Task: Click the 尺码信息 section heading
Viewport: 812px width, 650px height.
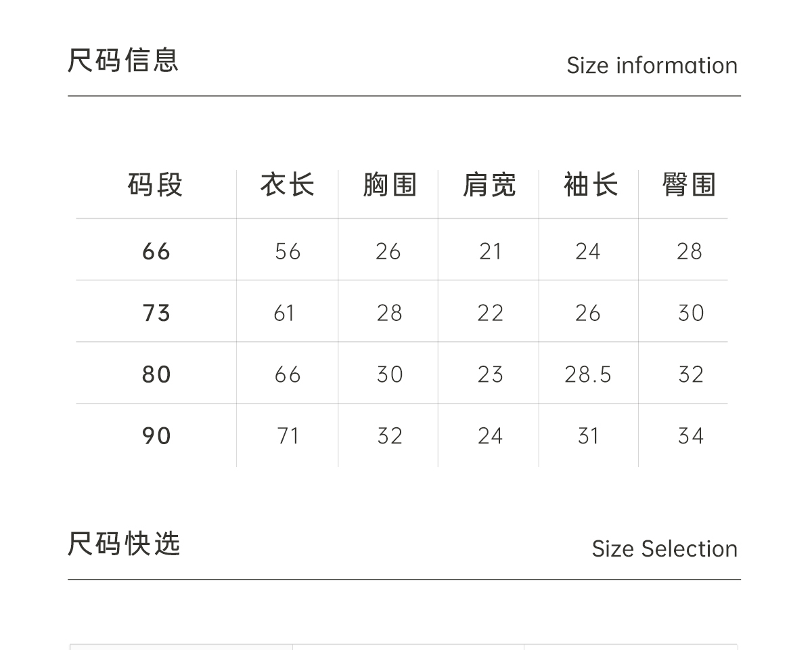Action: (x=123, y=60)
